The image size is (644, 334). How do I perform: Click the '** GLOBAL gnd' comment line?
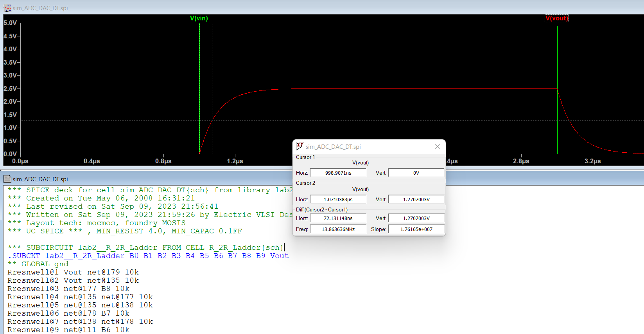click(38, 264)
